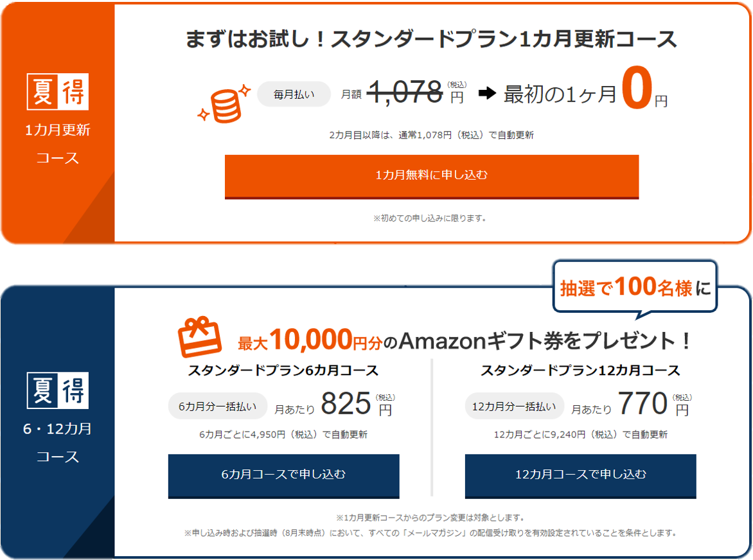753x560 pixels.
Task: Select the '毎月払い' pill label
Action: [294, 94]
